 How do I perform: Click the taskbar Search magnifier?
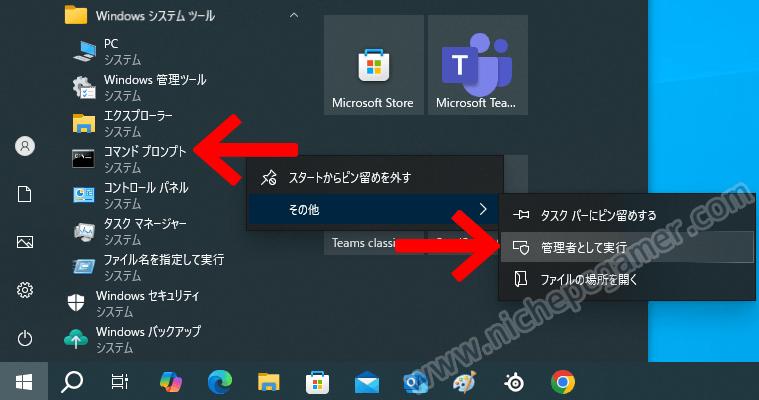73,381
